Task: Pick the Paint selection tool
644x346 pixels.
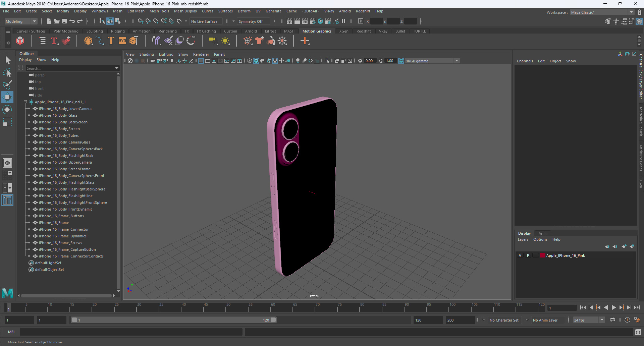Action: click(7, 84)
